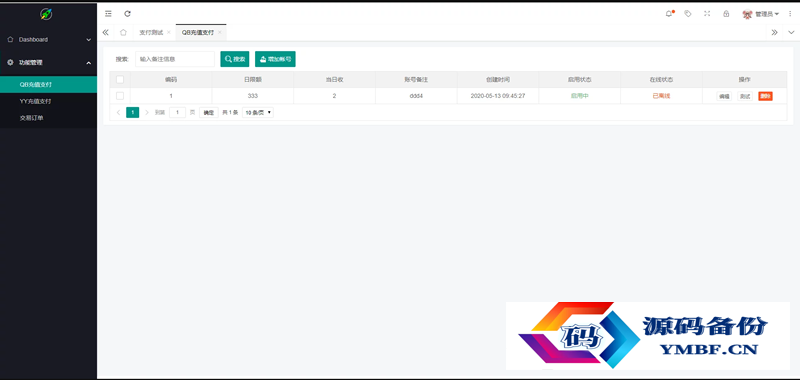Enter fullscreen mode with the expand icon

tap(707, 14)
